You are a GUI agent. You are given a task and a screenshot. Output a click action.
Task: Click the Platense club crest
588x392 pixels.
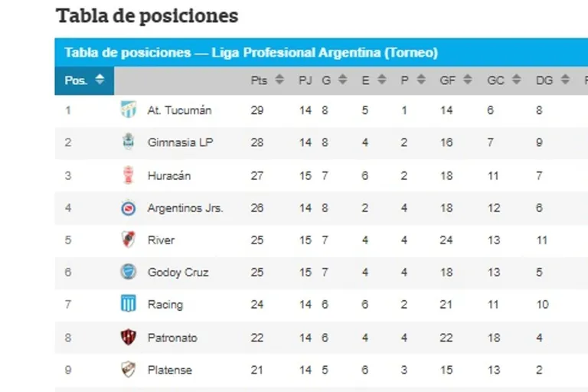[x=129, y=369]
